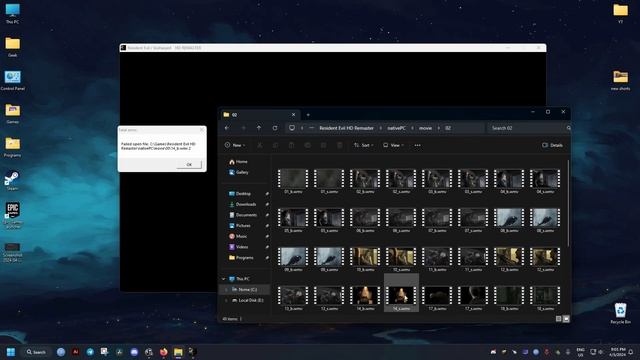Image resolution: width=640 pixels, height=360 pixels.
Task: Select the Recycle Bin desktop icon
Action: pyautogui.click(x=620, y=313)
